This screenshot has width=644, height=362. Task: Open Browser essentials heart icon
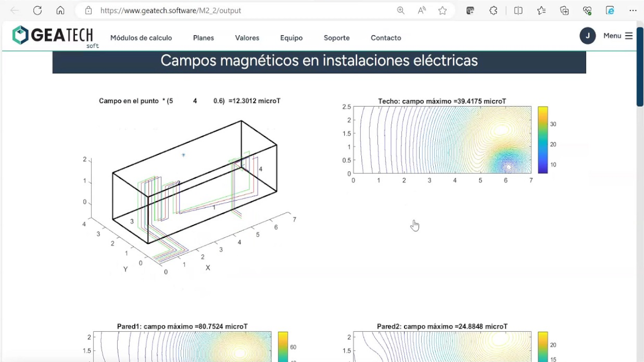coord(587,10)
